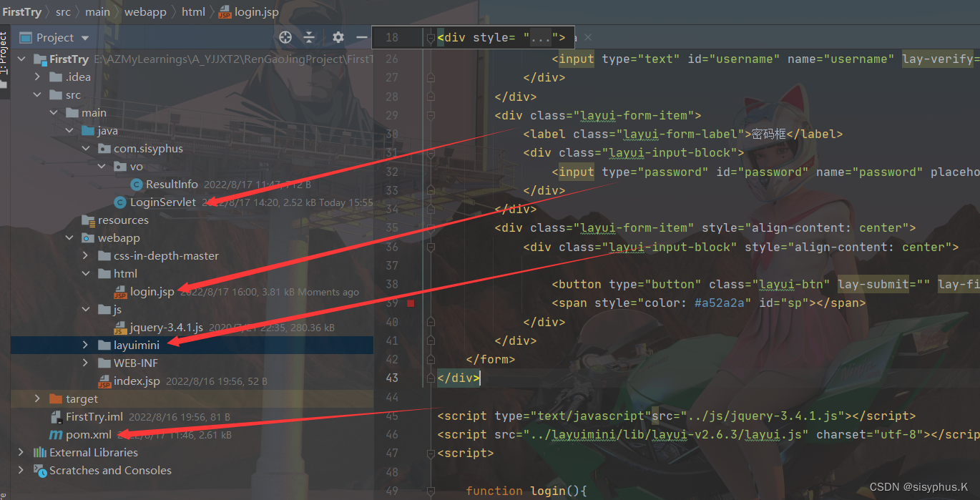Toggle the 1: Project side tab
The height and width of the screenshot is (500, 980).
click(x=4, y=59)
